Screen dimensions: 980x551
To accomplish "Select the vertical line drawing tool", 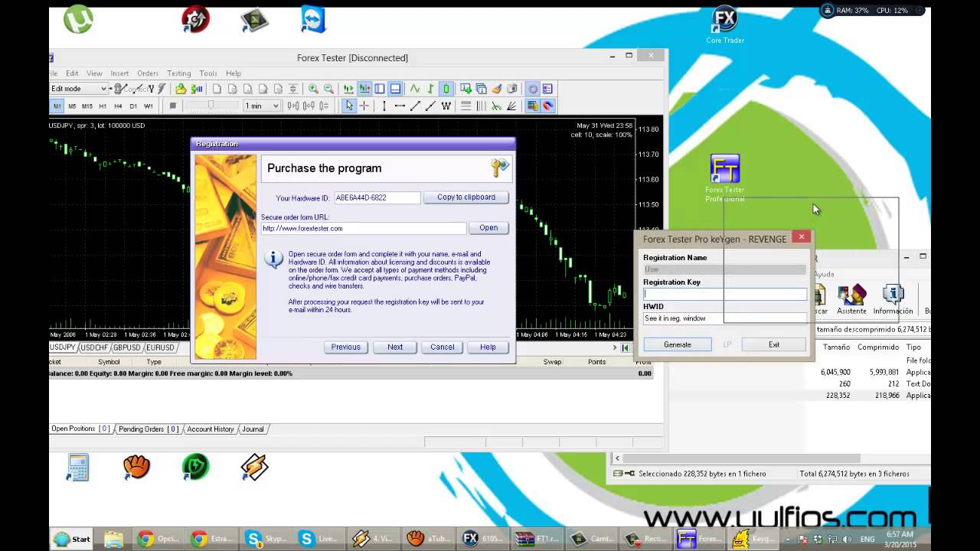I will [x=384, y=106].
